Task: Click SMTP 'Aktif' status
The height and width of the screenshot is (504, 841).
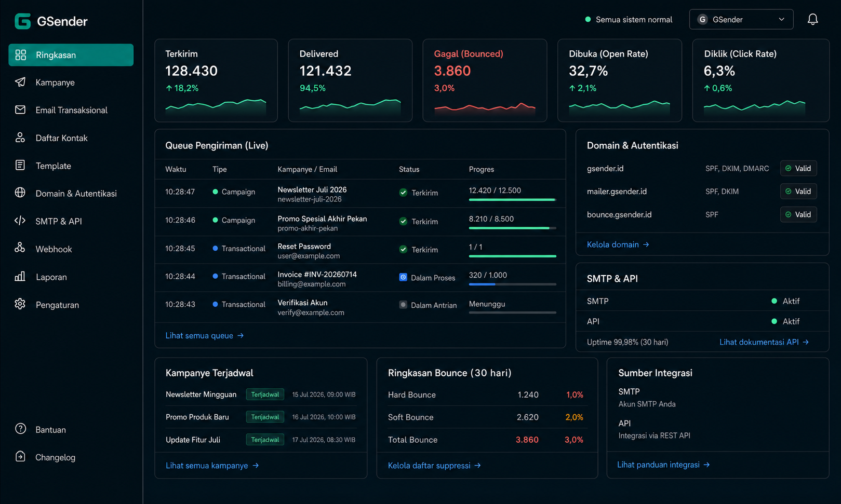Action: coord(785,301)
